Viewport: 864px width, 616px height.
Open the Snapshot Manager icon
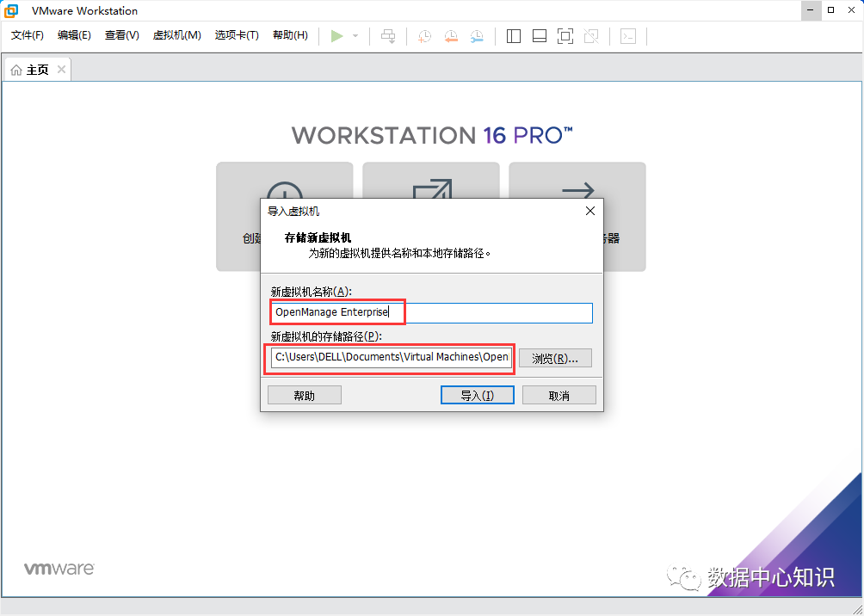point(478,36)
